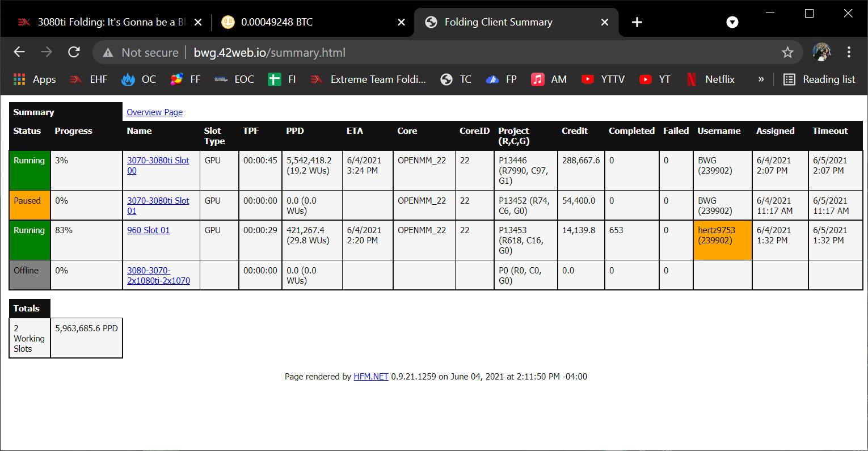Open the user profile avatar
The height and width of the screenshot is (451, 868).
coord(821,52)
